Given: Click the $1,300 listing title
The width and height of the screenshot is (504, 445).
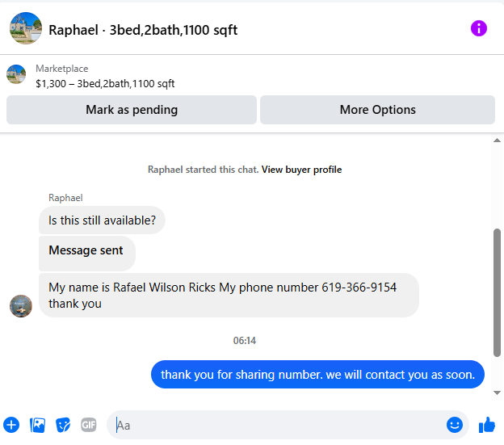Looking at the screenshot, I should (105, 83).
